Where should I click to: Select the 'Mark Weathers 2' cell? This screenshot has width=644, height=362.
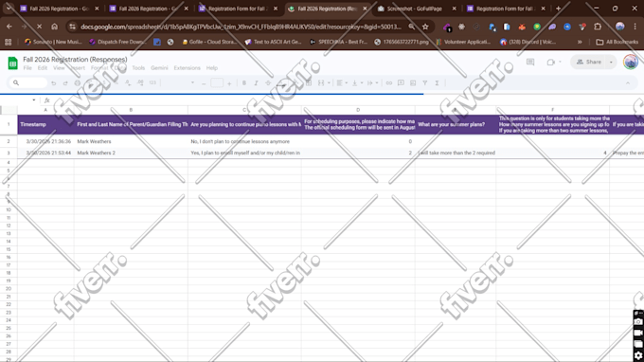tap(131, 153)
